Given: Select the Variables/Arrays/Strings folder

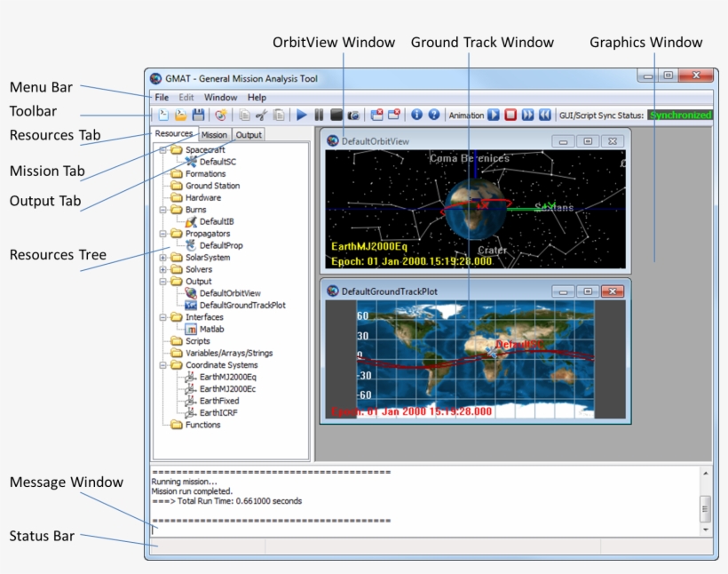Looking at the screenshot, I should [229, 354].
